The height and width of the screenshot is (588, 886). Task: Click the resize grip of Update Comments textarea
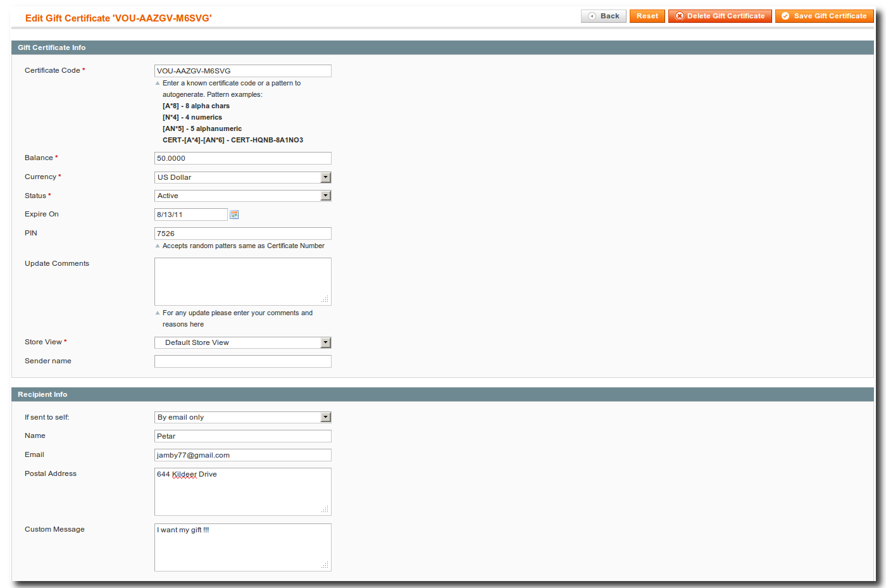point(325,299)
